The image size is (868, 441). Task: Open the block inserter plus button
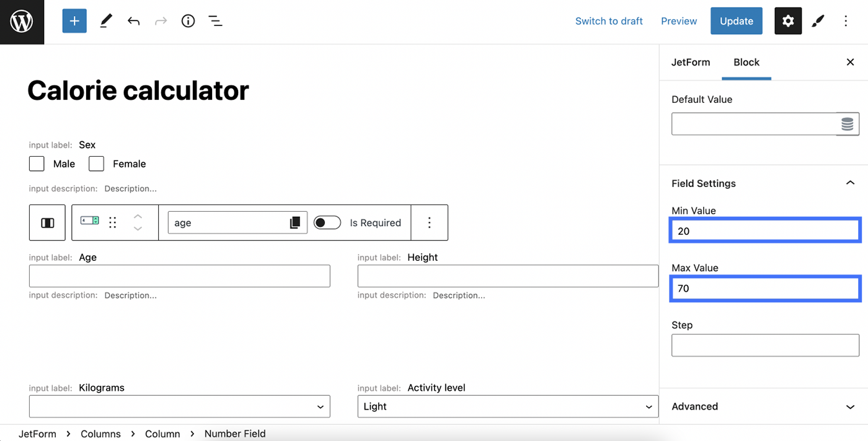point(74,21)
